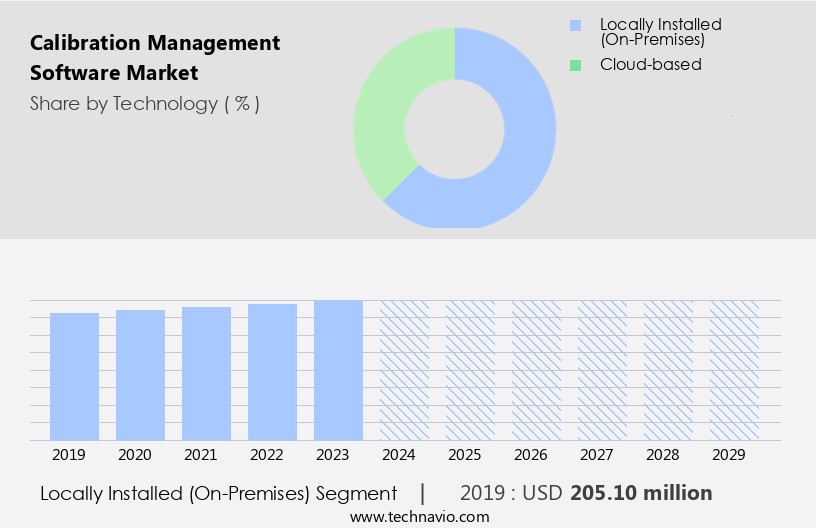This screenshot has height=528, width=816.
Task: Select the solid bar above 2019
Action: click(74, 376)
